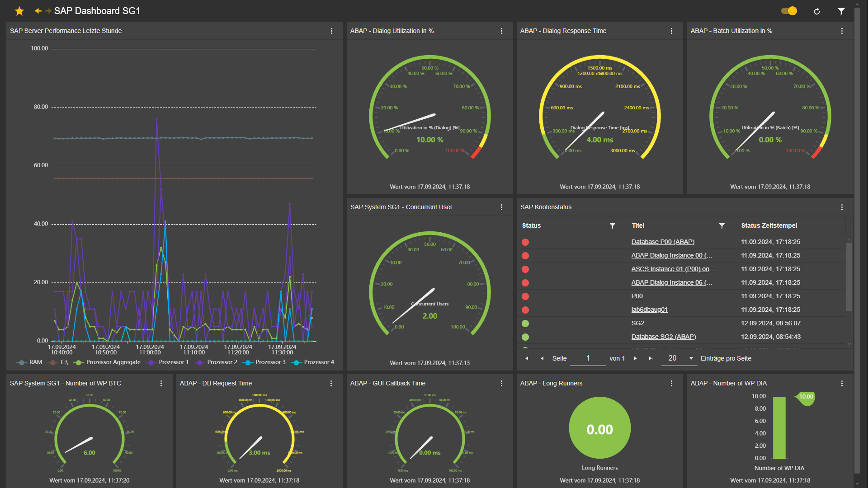The image size is (868, 488).
Task: Open ABAP Dialog Response Time options menu
Action: 671,31
